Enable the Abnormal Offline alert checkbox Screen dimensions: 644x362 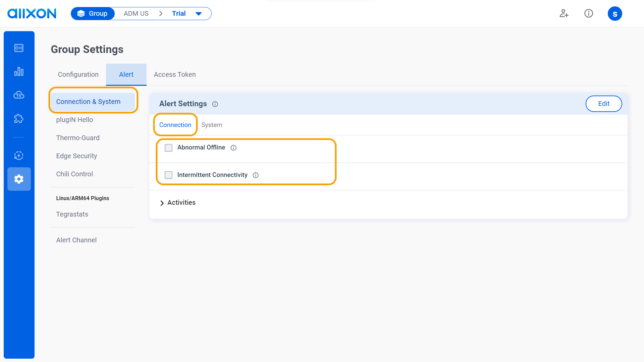coord(168,147)
